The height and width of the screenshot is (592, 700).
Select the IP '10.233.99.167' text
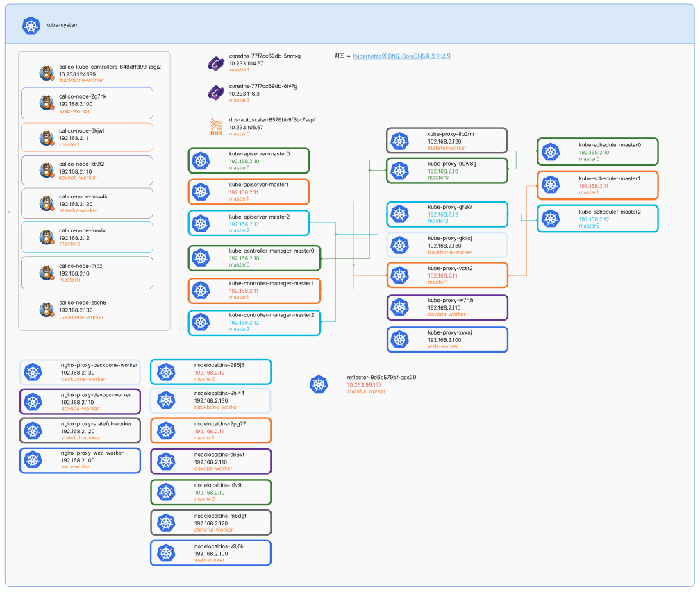[365, 385]
